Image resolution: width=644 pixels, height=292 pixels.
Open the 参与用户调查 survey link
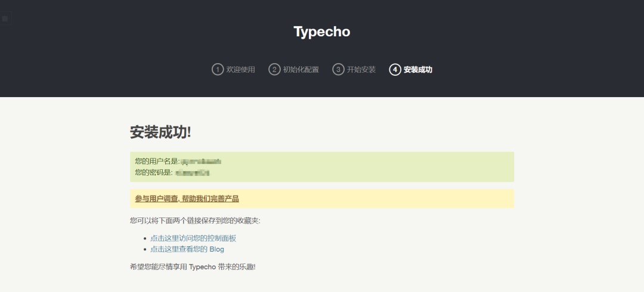[x=187, y=199]
